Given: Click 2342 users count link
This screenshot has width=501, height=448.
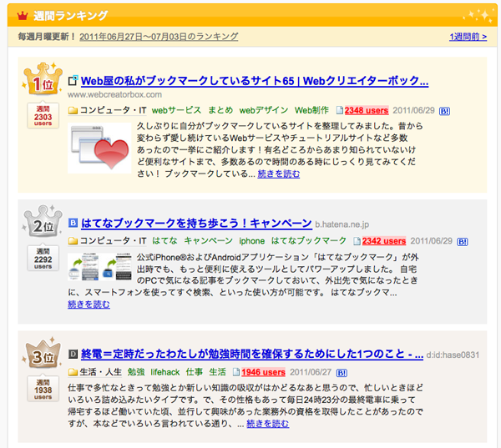Looking at the screenshot, I should (384, 241).
